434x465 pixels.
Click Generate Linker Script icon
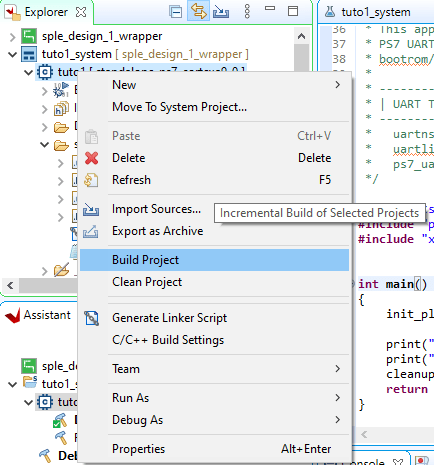click(x=91, y=318)
